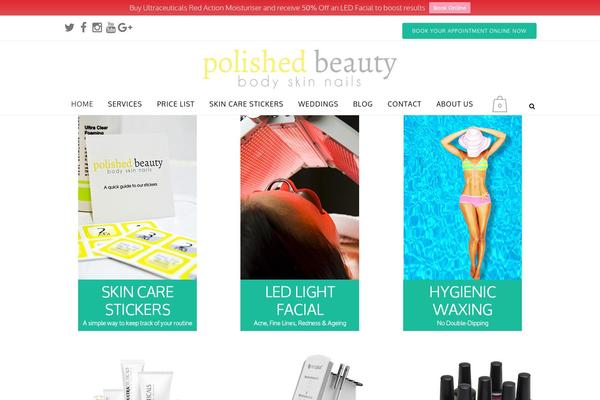Screen dimensions: 600x400
Task: Select the LED Light Facial tile
Action: (300, 223)
